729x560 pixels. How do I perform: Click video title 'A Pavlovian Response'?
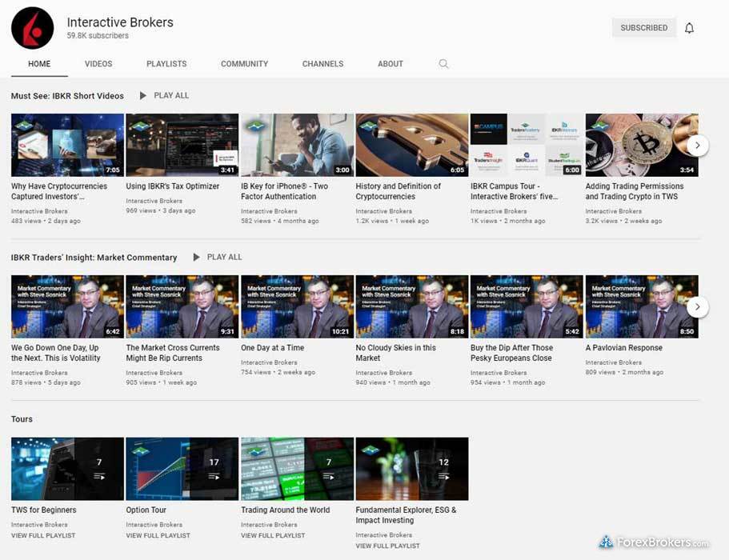tap(624, 348)
